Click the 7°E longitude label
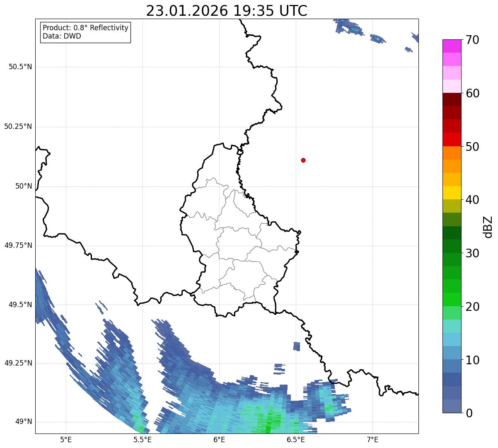 (x=372, y=439)
